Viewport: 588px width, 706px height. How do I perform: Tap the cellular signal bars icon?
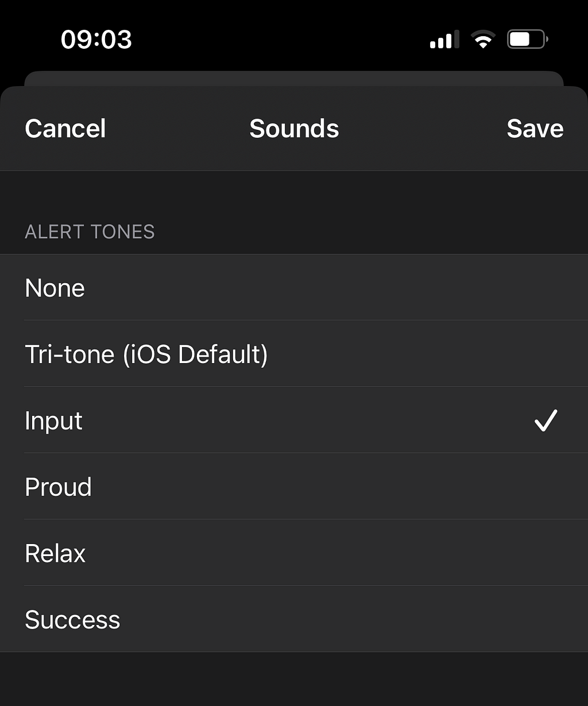(444, 40)
